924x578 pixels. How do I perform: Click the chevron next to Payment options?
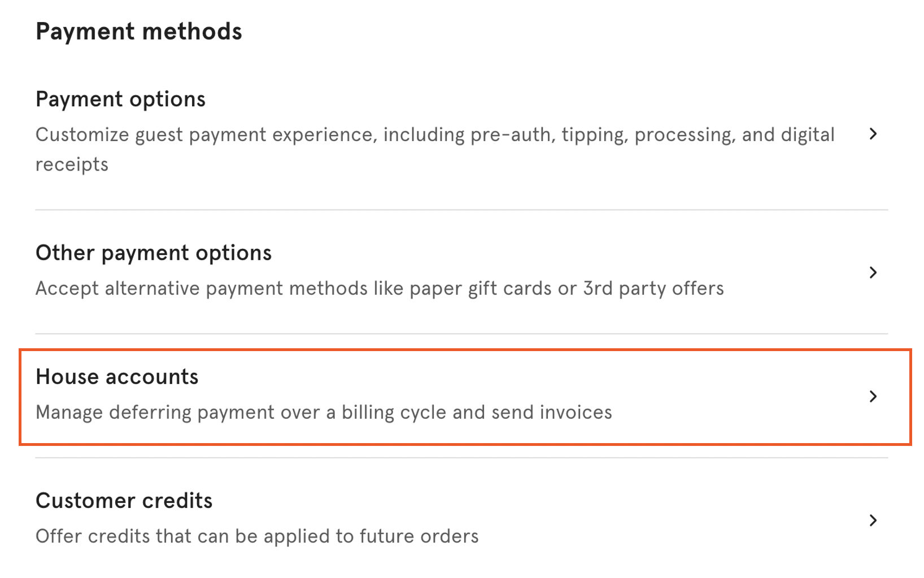[873, 134]
